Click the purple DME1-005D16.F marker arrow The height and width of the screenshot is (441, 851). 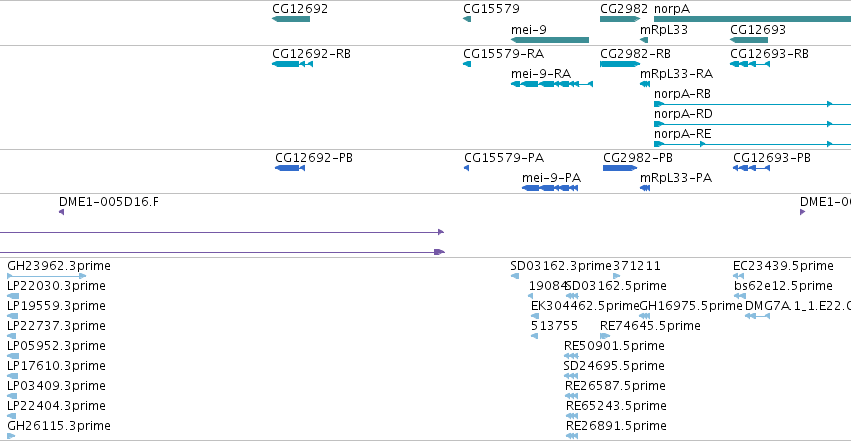click(x=61, y=212)
